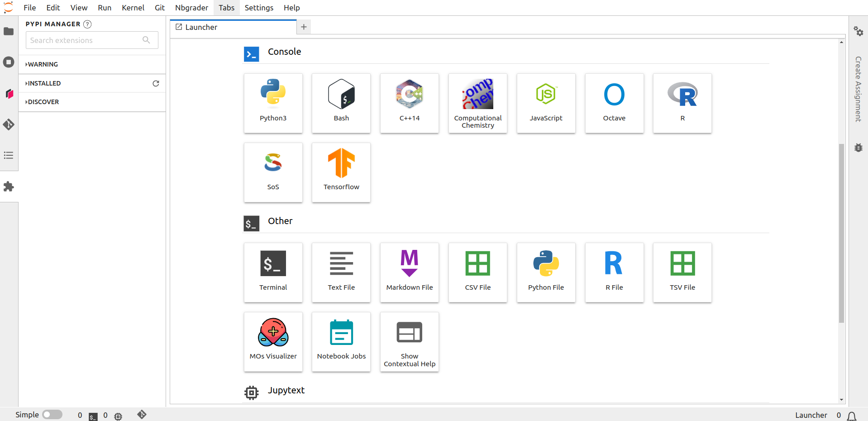
Task: Expand the WARNING section
Action: pos(43,64)
